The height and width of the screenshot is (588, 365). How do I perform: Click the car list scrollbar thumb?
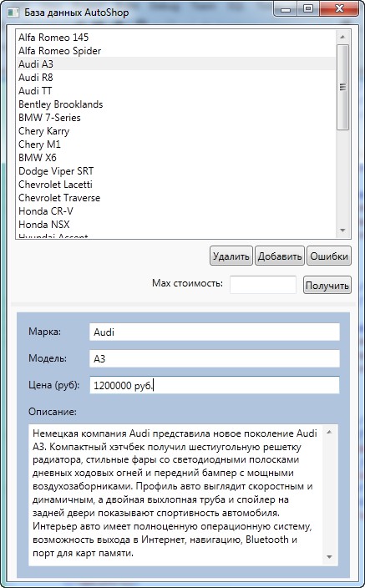(342, 87)
